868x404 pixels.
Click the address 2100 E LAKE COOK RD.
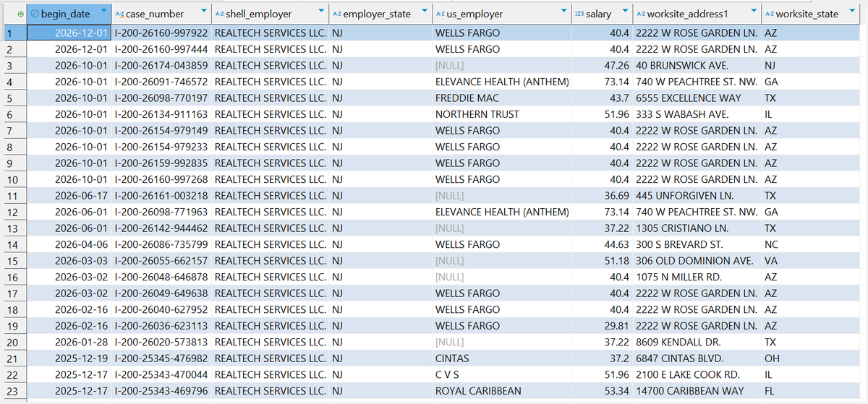click(688, 374)
